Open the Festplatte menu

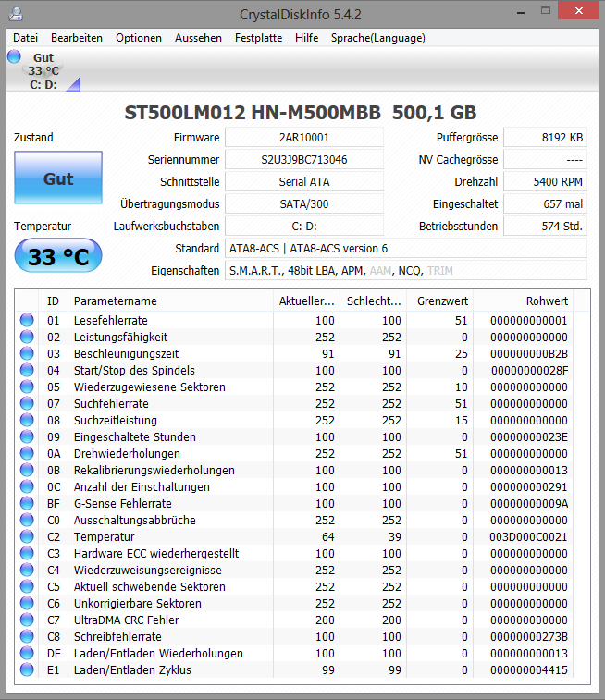(x=258, y=38)
